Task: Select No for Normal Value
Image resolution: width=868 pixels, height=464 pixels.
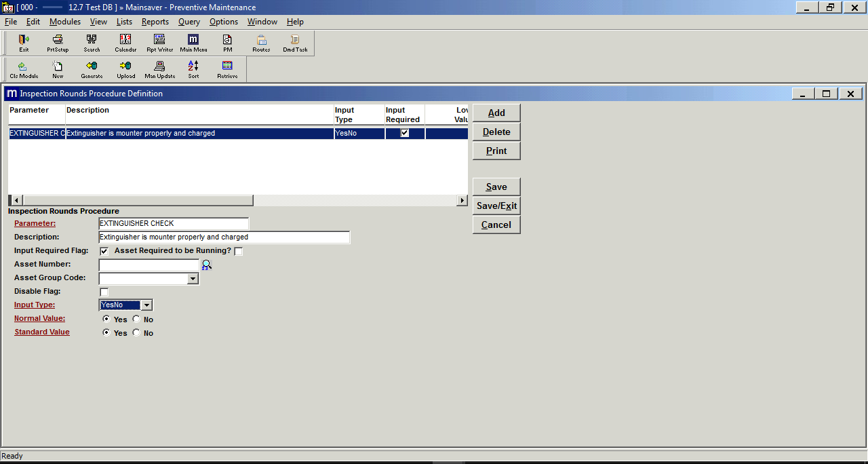Action: (136, 319)
